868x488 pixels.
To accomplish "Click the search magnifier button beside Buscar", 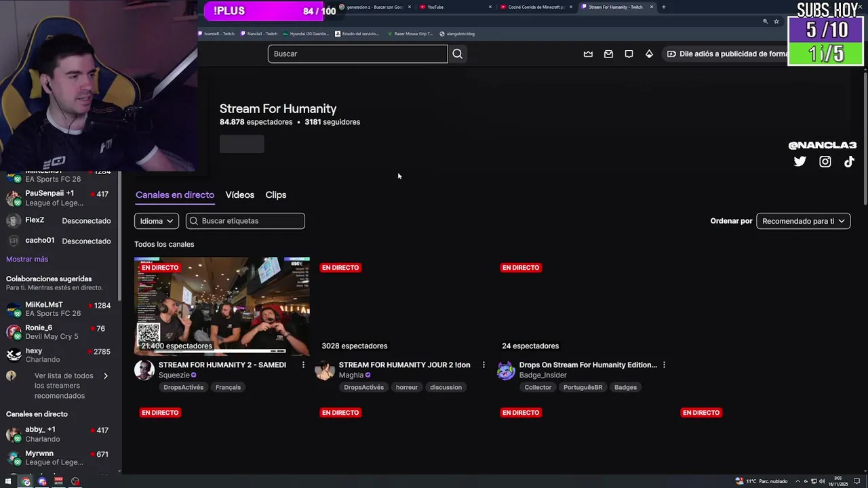I will point(458,54).
